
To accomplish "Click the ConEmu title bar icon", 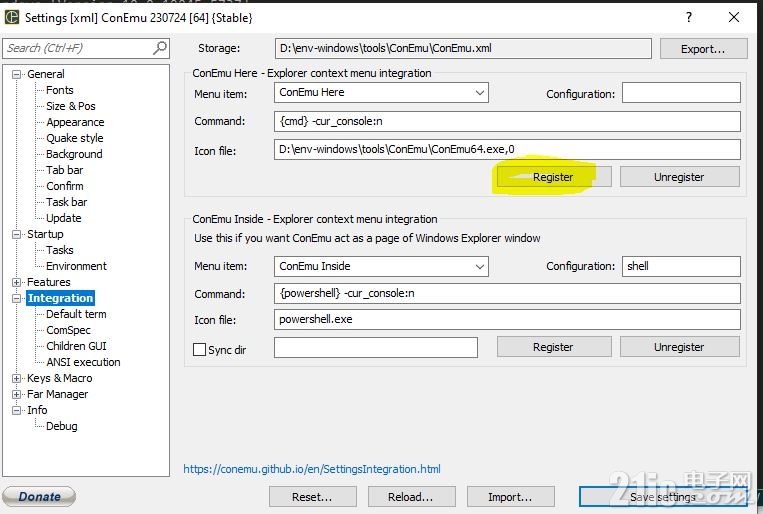I will [12, 18].
